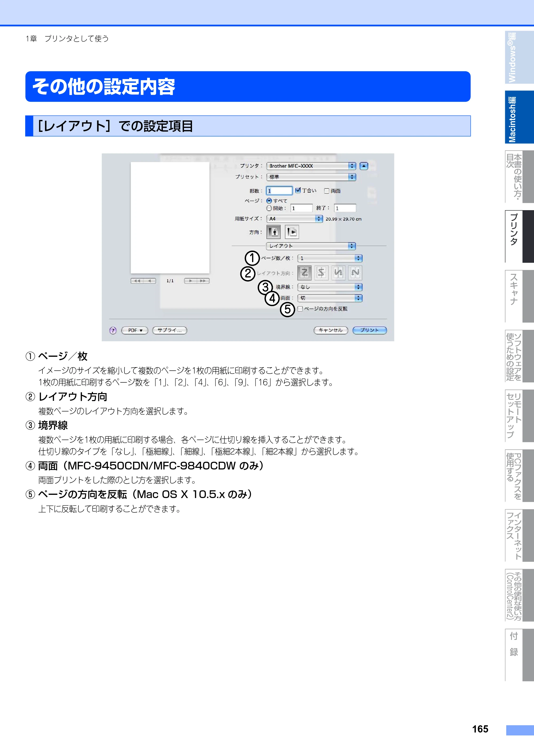534x756 pixels.
Task: Open the 本書の使い方・目次 side tab
Action: coord(520,177)
